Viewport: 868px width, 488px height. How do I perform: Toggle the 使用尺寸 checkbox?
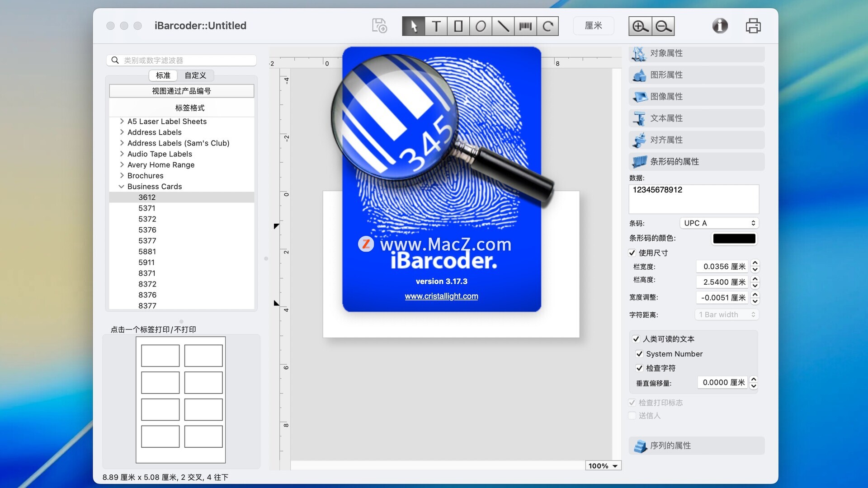click(632, 253)
